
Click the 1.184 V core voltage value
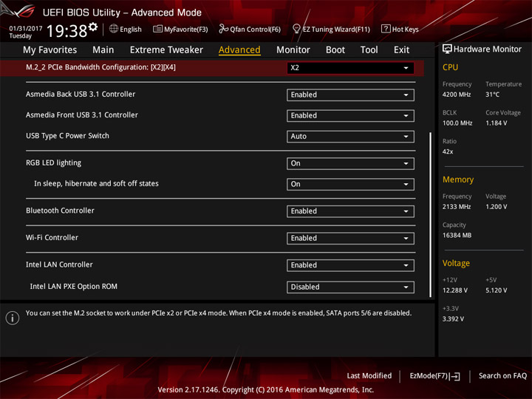[497, 123]
